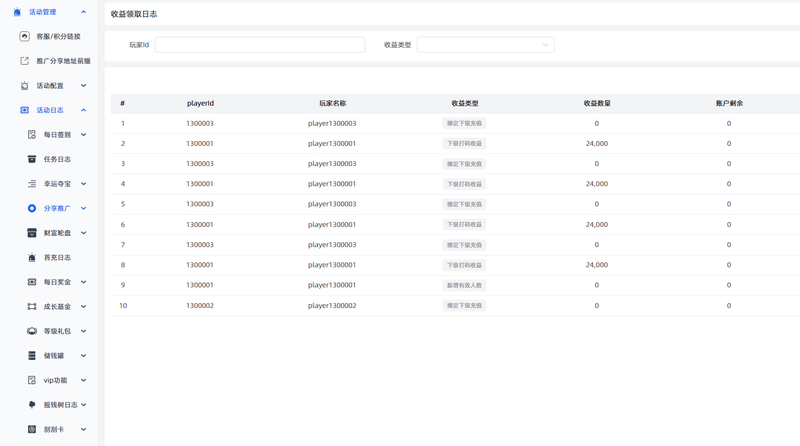This screenshot has height=446, width=800.
Task: Expand the 每日签到 submenu arrow
Action: (x=84, y=135)
